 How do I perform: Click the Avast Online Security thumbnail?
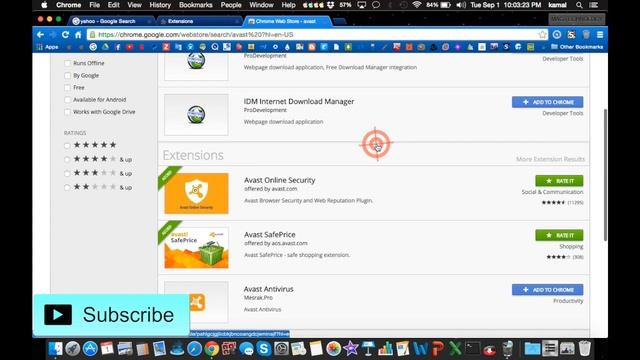pos(196,193)
